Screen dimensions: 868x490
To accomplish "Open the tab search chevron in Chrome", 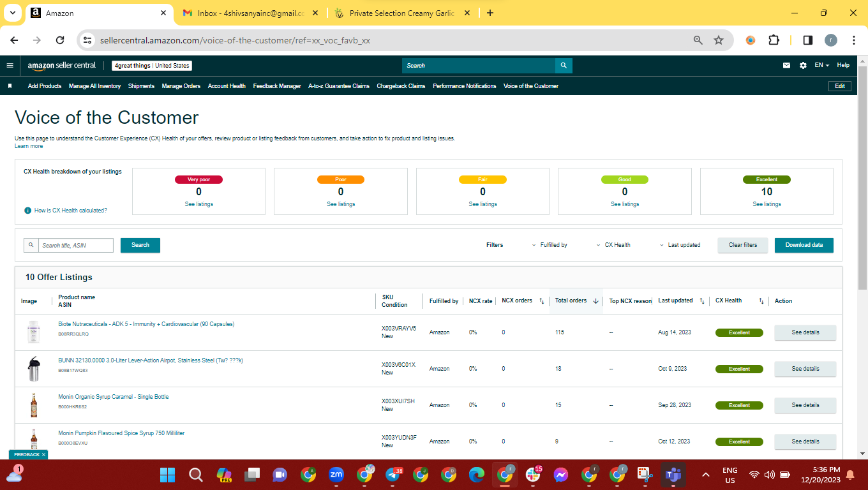I will (13, 13).
